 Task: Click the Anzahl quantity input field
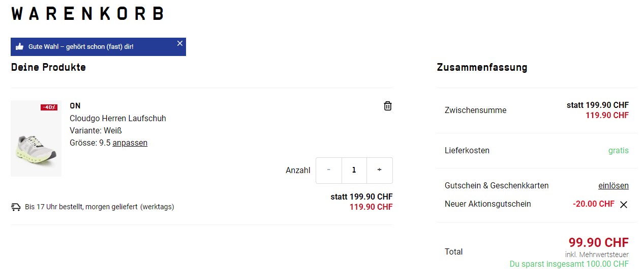354,170
